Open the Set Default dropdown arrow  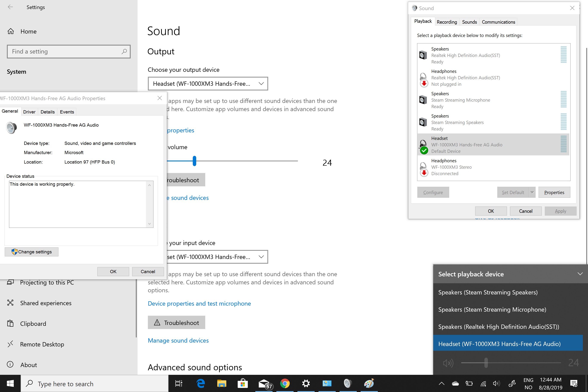pos(532,193)
